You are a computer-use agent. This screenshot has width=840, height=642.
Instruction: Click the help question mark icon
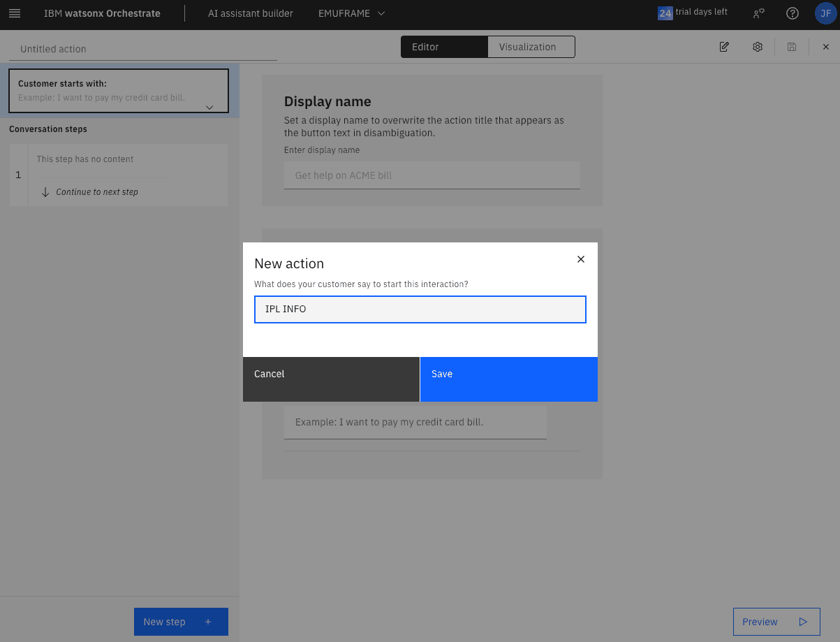point(792,13)
